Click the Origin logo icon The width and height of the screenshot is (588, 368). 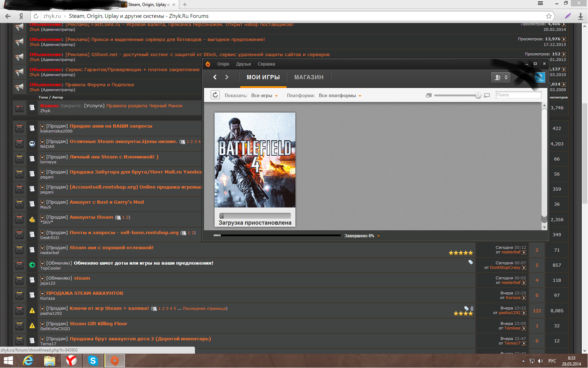coord(208,64)
